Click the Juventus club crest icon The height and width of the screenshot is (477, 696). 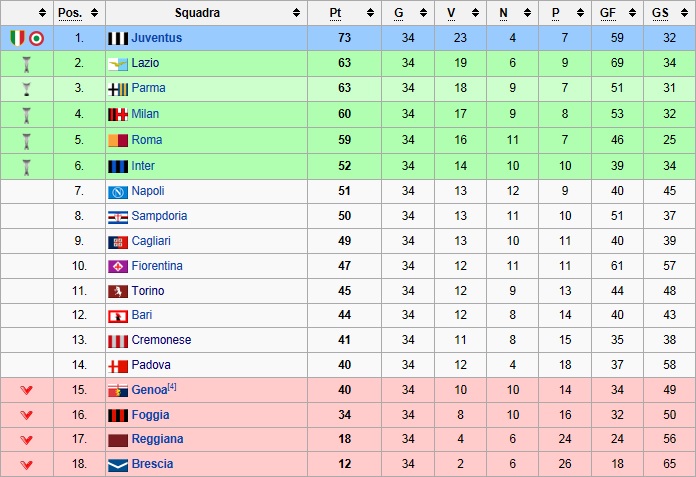tap(118, 38)
